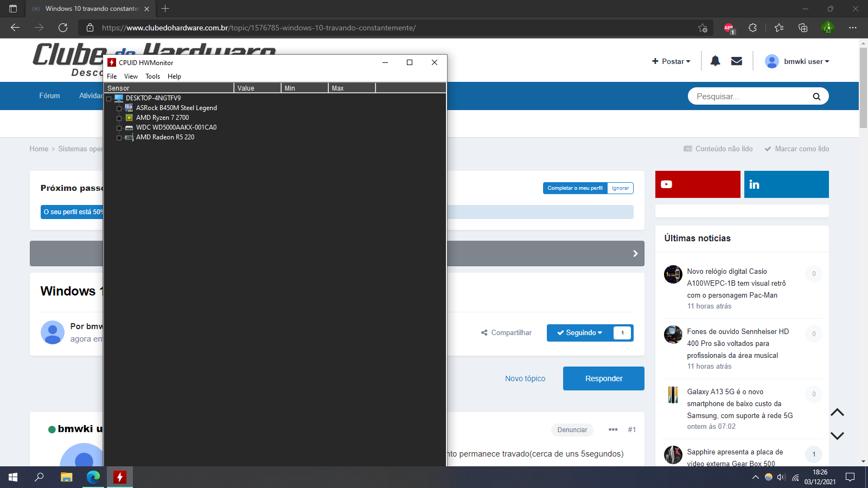
Task: Add page to favorites star icon
Action: (703, 28)
